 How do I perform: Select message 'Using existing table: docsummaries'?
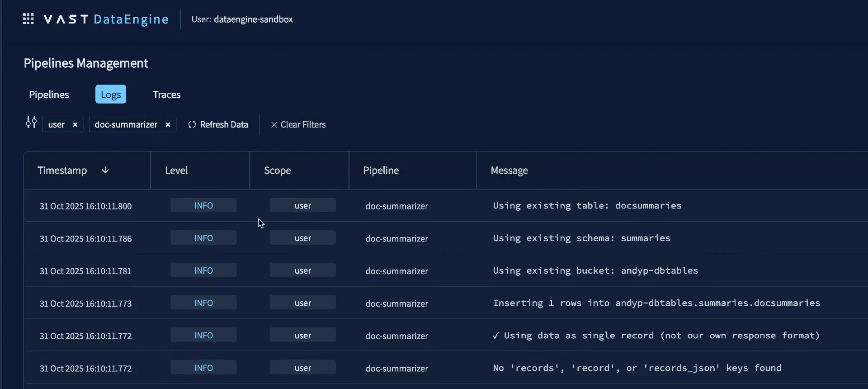pos(587,206)
